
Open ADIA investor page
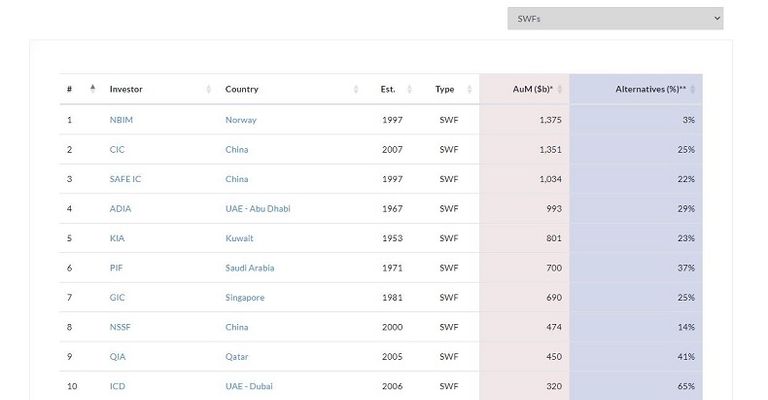[120, 209]
